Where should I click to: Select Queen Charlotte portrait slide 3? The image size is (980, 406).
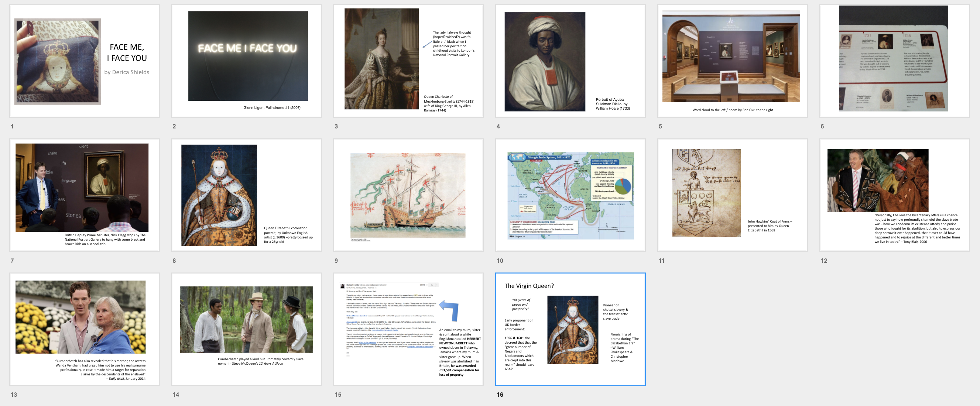tap(408, 61)
